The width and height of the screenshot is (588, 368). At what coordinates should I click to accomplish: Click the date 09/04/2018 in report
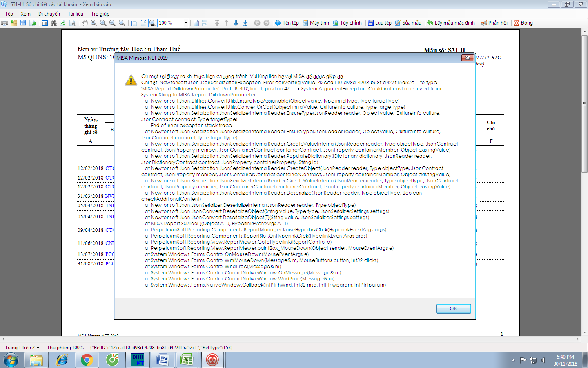click(91, 230)
